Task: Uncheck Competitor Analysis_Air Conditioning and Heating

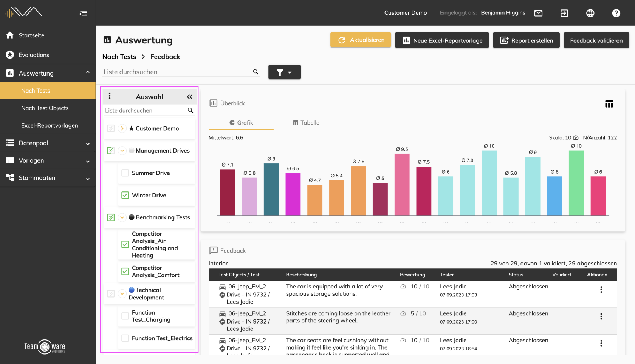Action: 125,244
